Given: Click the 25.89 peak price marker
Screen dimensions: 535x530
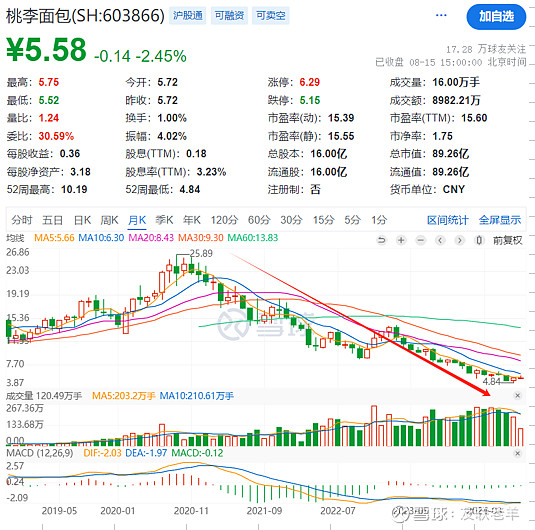Looking at the screenshot, I should [201, 254].
